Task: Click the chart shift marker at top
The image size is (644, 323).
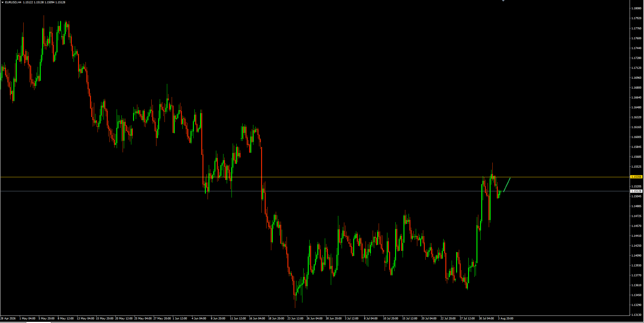Action: click(x=503, y=1)
